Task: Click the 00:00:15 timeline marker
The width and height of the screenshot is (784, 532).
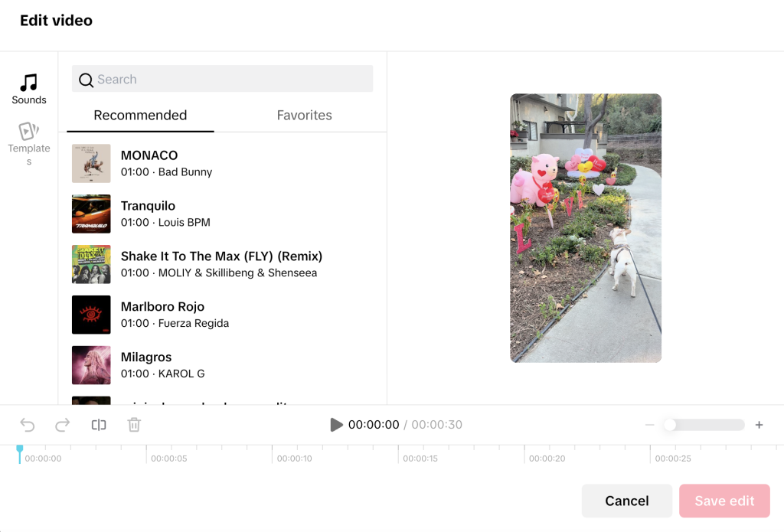Action: click(x=417, y=459)
